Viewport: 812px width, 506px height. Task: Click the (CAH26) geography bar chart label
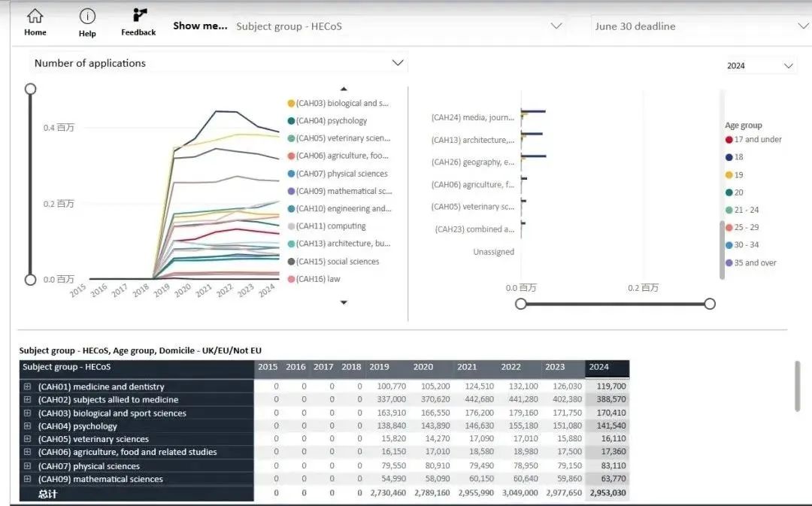[x=473, y=162]
